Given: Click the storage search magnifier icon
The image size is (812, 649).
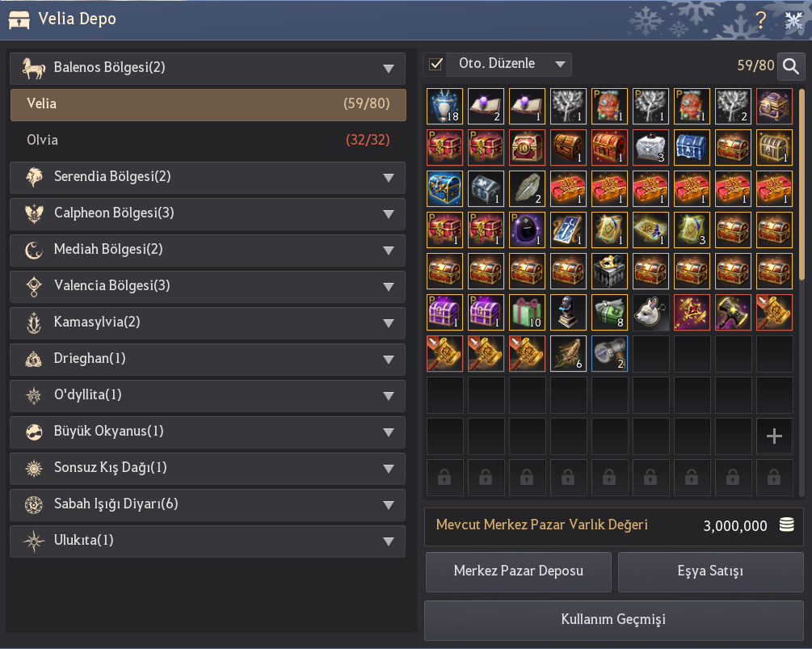Looking at the screenshot, I should coord(791,65).
